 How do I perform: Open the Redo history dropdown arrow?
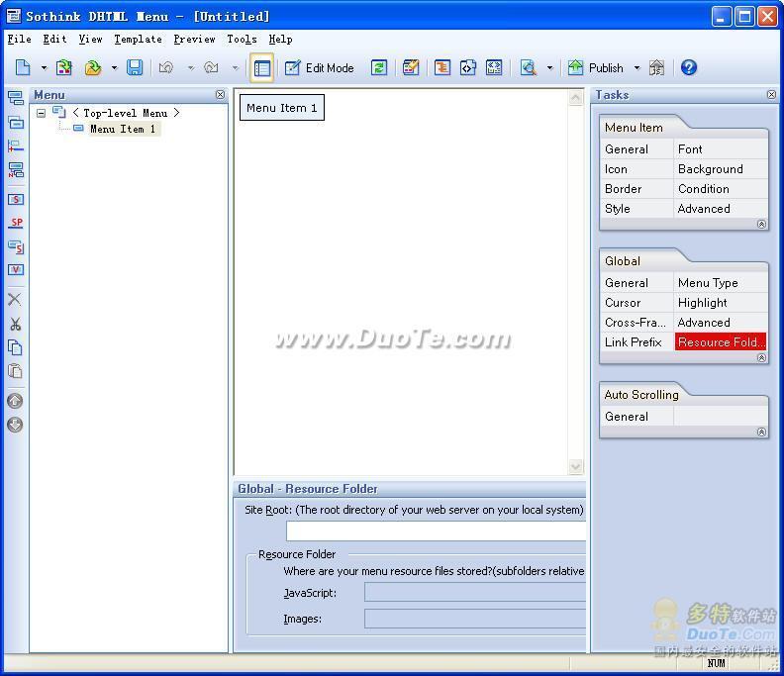coord(236,67)
